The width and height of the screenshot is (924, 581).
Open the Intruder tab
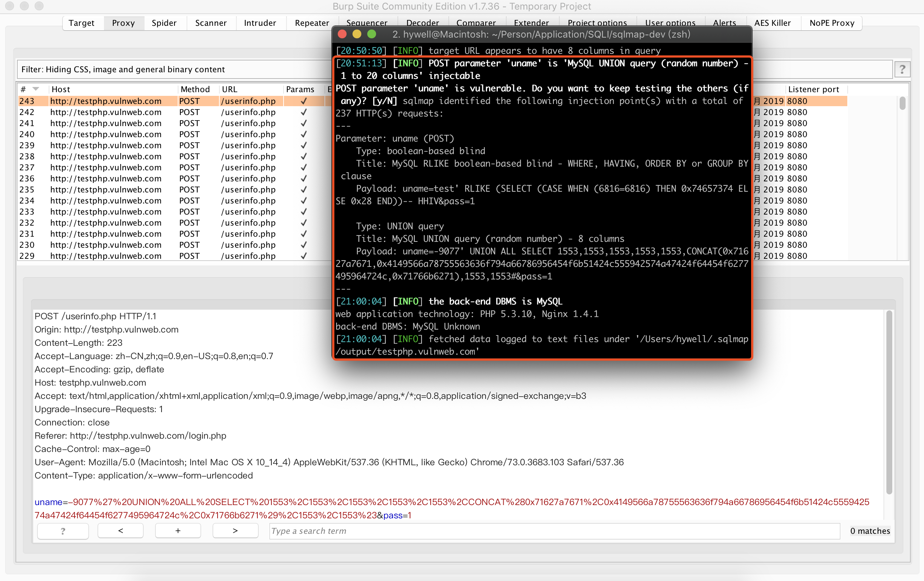(x=260, y=23)
